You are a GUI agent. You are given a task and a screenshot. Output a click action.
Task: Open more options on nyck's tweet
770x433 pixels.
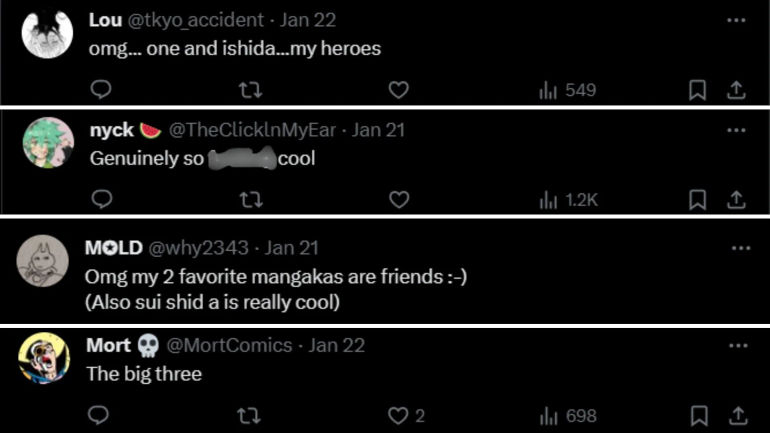736,130
